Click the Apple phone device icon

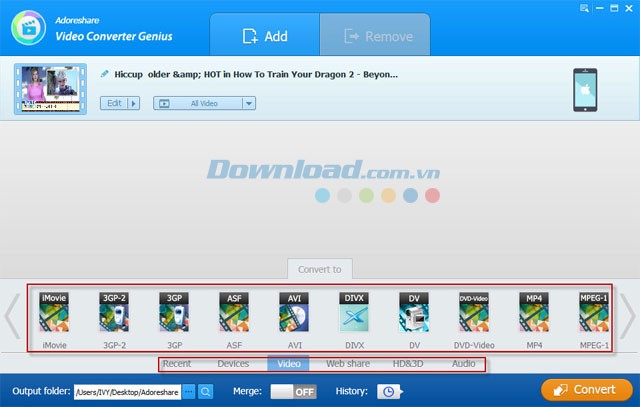[x=585, y=90]
